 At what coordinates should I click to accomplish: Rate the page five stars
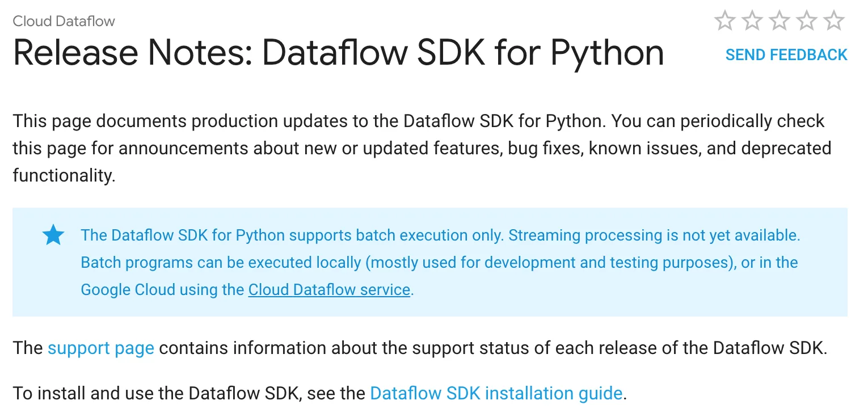(x=833, y=22)
